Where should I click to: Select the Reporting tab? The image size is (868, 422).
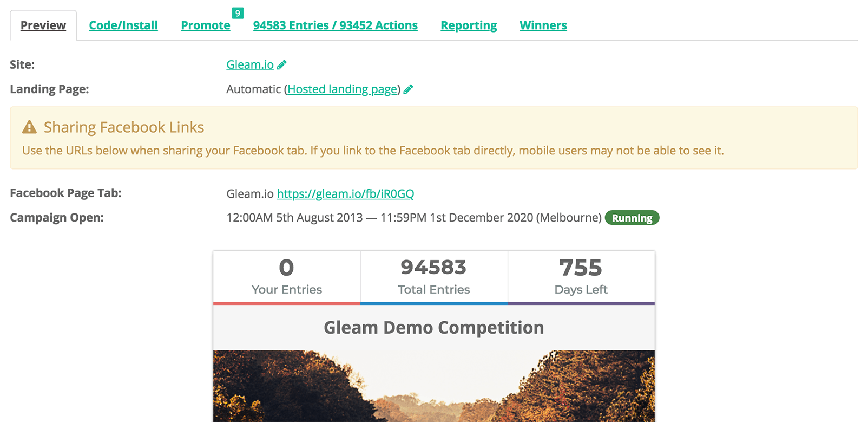click(469, 25)
